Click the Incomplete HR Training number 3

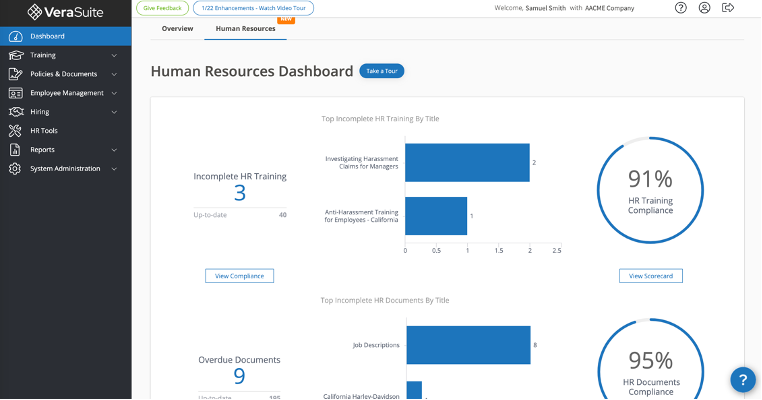coord(240,193)
